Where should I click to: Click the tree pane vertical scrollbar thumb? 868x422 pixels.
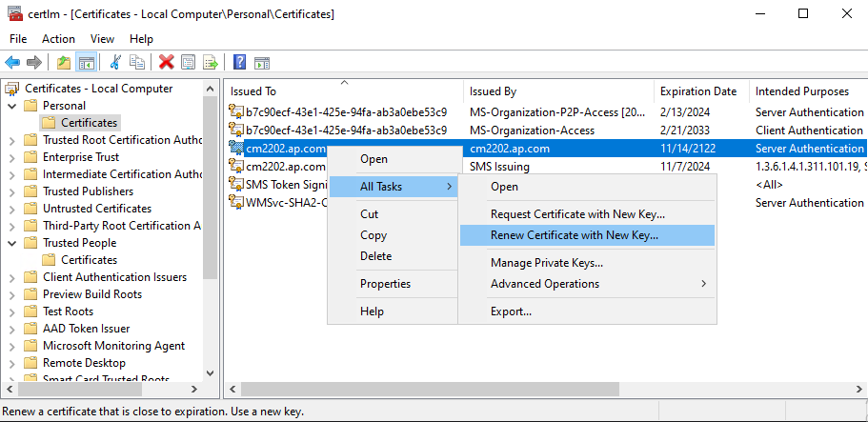(x=211, y=189)
